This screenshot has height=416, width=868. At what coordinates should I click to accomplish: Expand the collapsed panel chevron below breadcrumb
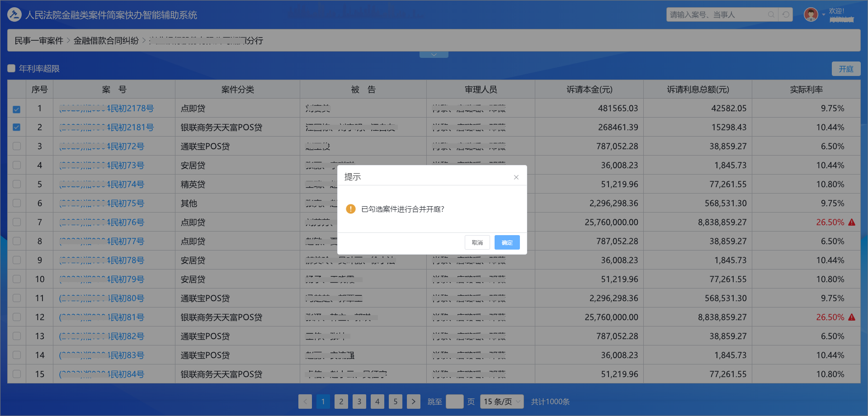click(x=434, y=55)
